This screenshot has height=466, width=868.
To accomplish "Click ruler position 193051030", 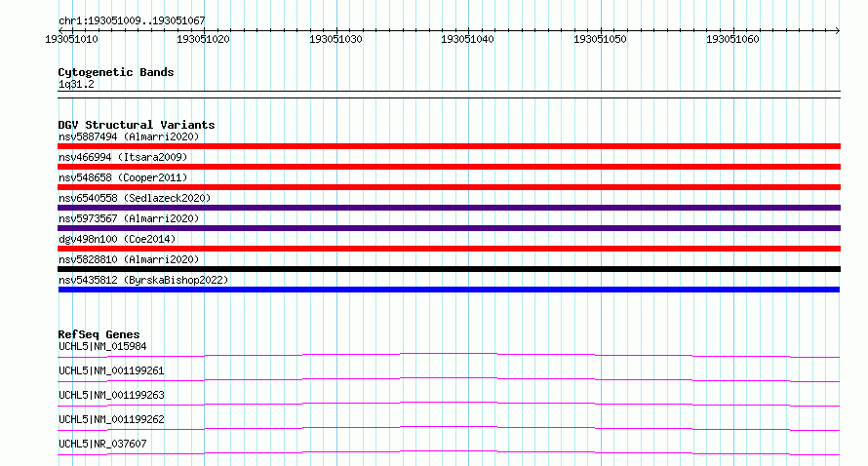I will 336,39.
